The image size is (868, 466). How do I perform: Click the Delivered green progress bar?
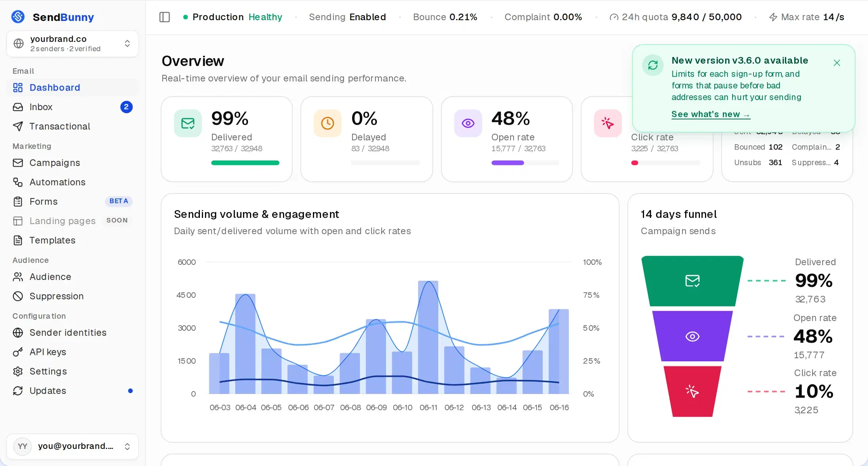245,163
